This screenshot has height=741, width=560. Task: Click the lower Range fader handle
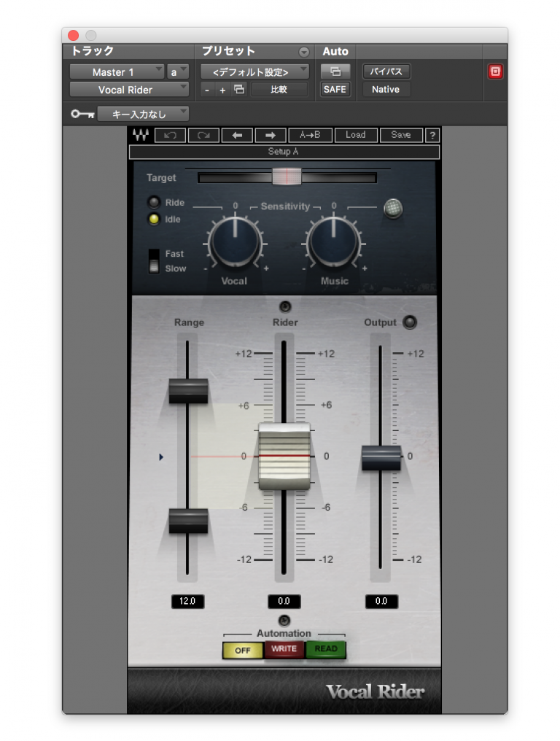(x=189, y=521)
